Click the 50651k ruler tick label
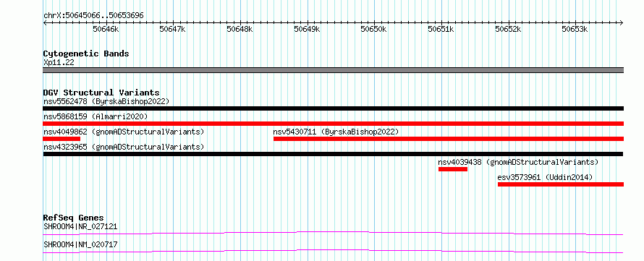Viewport: 644px width, 261px height. click(x=441, y=29)
